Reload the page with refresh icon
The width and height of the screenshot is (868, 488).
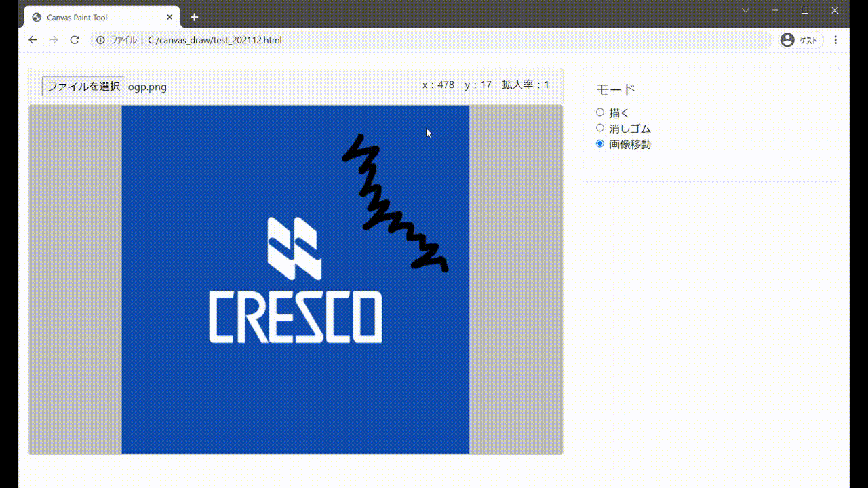click(75, 40)
